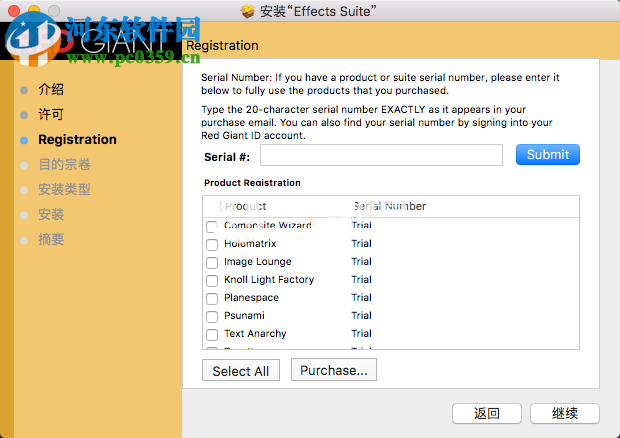Select the 介绍 step in sidebar

(x=51, y=89)
